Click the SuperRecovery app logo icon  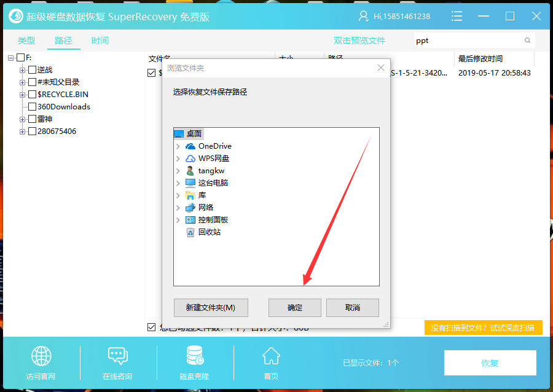[16, 16]
